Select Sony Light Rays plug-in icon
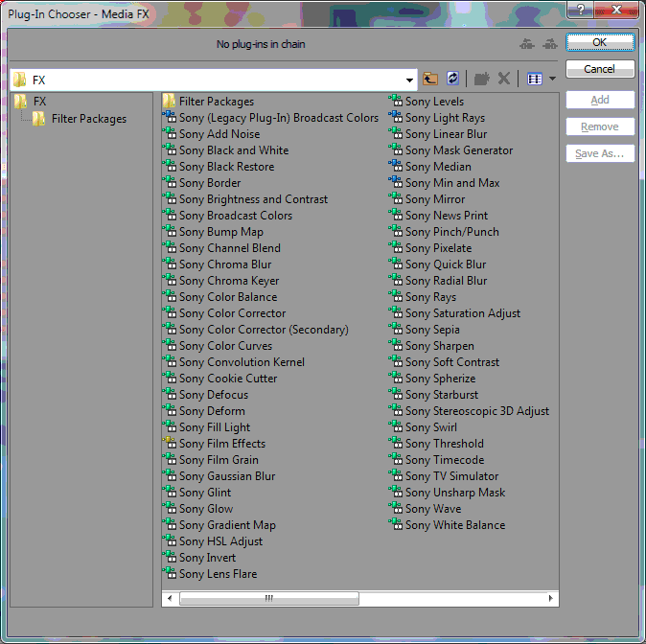 point(396,118)
